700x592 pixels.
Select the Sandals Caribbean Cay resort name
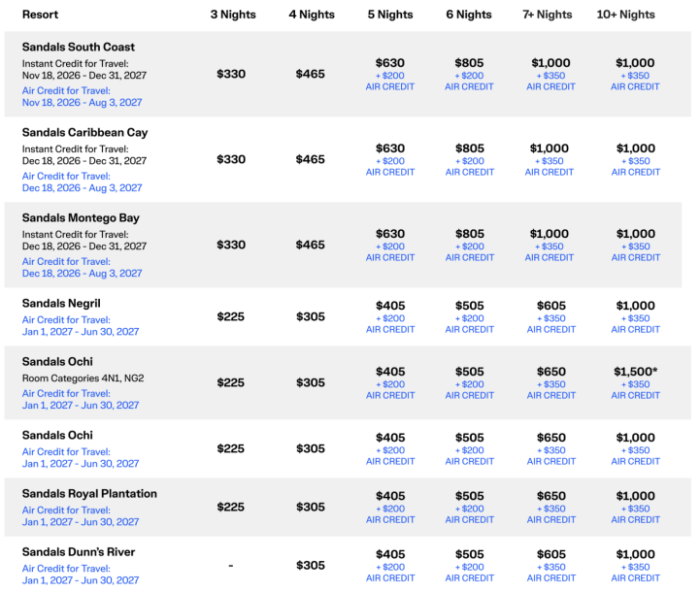84,133
